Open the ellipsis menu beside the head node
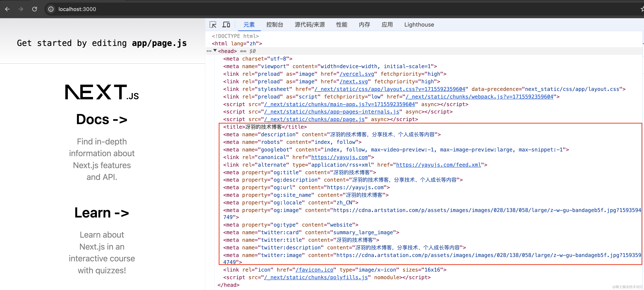Viewport: 644px width, 290px height. [x=209, y=51]
